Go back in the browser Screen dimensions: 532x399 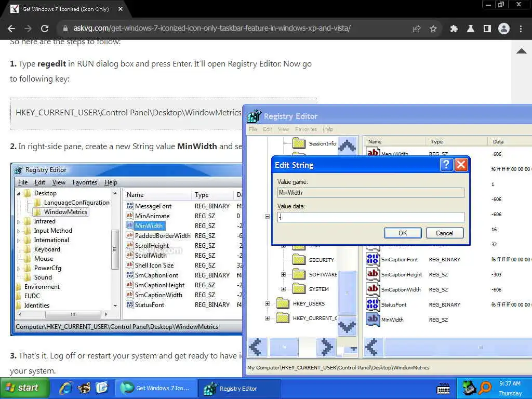pos(11,29)
